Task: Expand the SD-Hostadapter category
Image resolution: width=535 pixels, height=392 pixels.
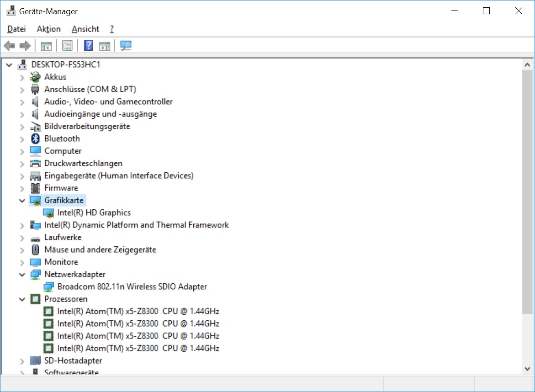Action: [x=22, y=361]
